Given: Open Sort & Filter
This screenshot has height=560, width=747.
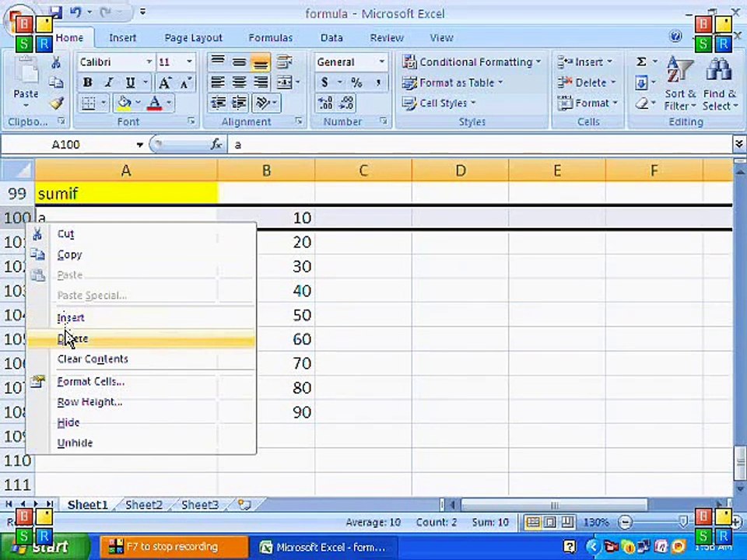Looking at the screenshot, I should 680,83.
